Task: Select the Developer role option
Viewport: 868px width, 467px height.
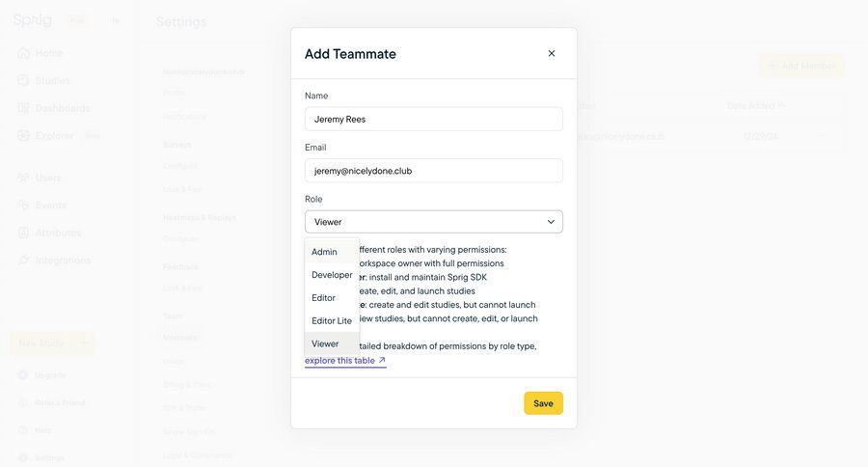Action: (x=332, y=275)
